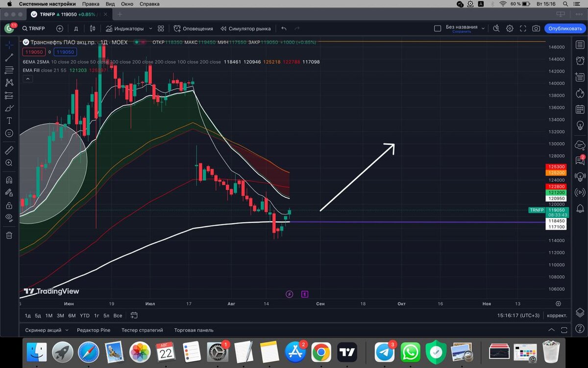Screen dimensions: 588x368
Task: Open the Тестер стратегий tab
Action: [x=142, y=330]
